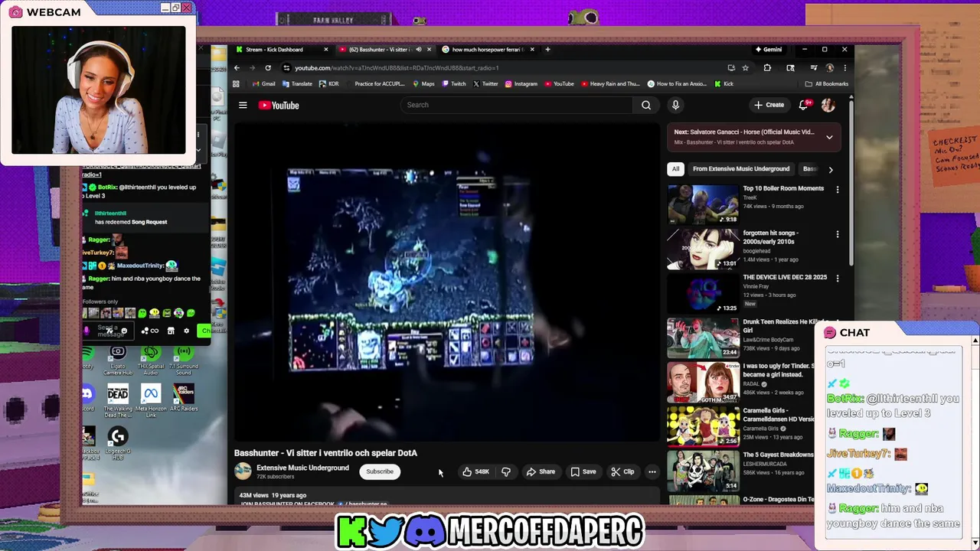This screenshot has height=551, width=980.
Task: Click in the YouTube search field
Action: pos(518,105)
